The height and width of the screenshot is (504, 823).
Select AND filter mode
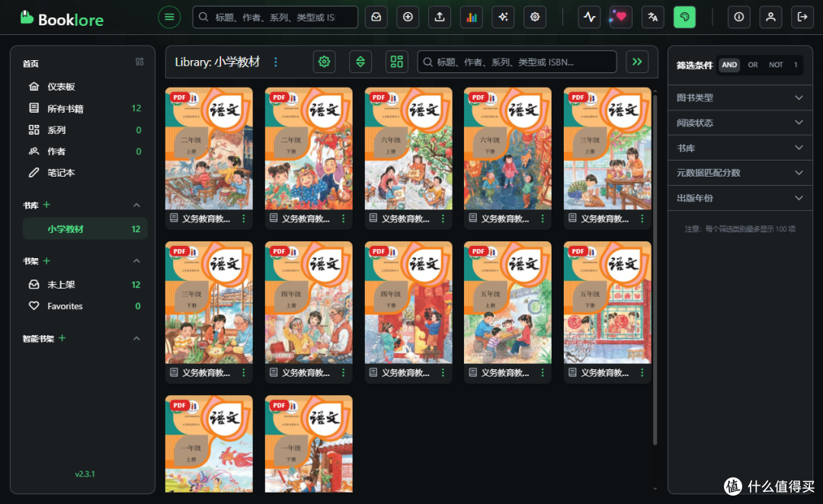pyautogui.click(x=729, y=65)
